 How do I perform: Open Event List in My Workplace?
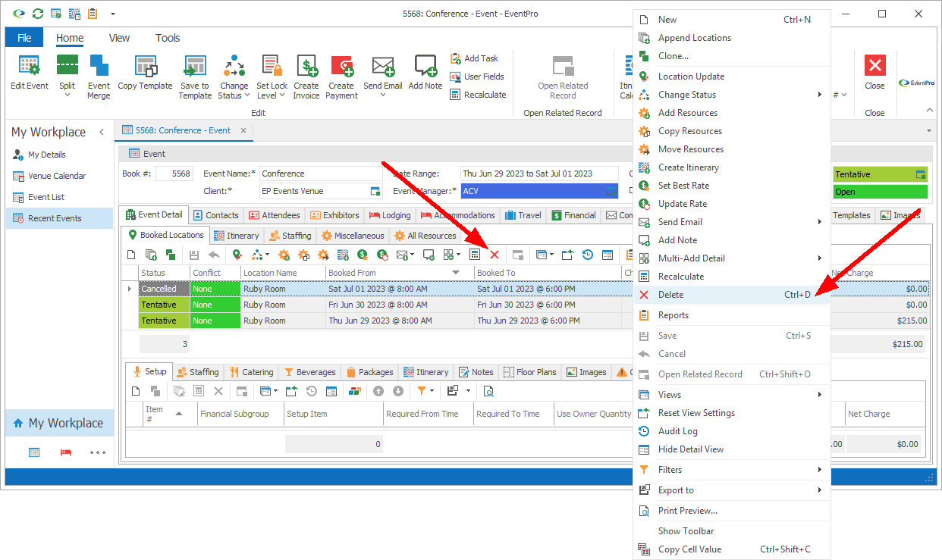46,197
